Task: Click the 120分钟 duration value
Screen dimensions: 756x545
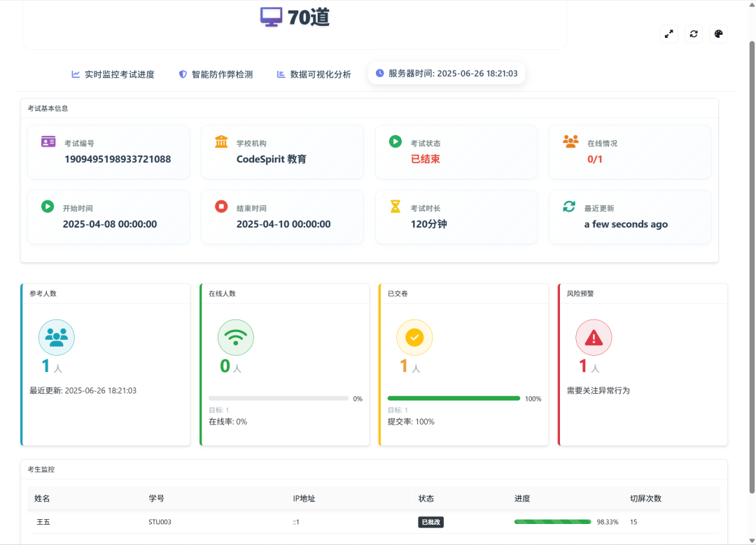Action: coord(428,224)
